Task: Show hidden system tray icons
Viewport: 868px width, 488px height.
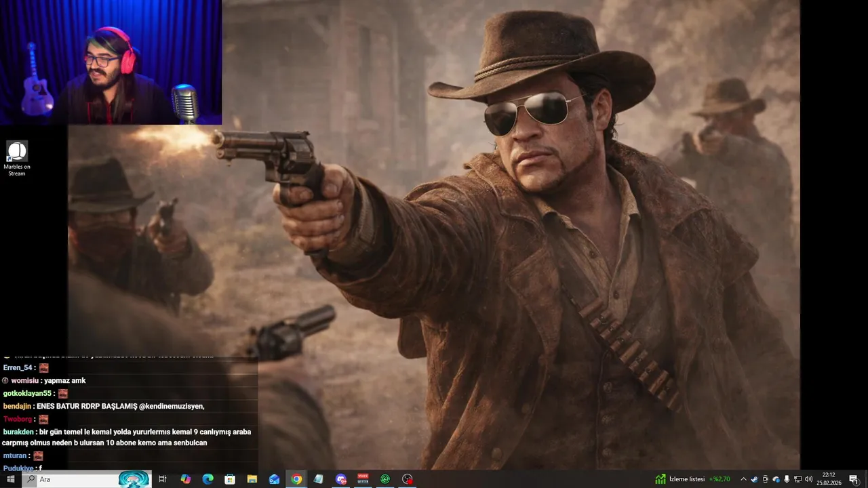Action: coord(743,479)
